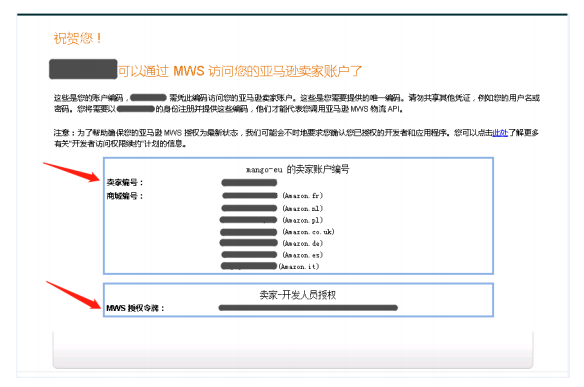This screenshot has width=584, height=387.
Task: Click the 卖家-开发人员授权 section title
Action: (298, 295)
